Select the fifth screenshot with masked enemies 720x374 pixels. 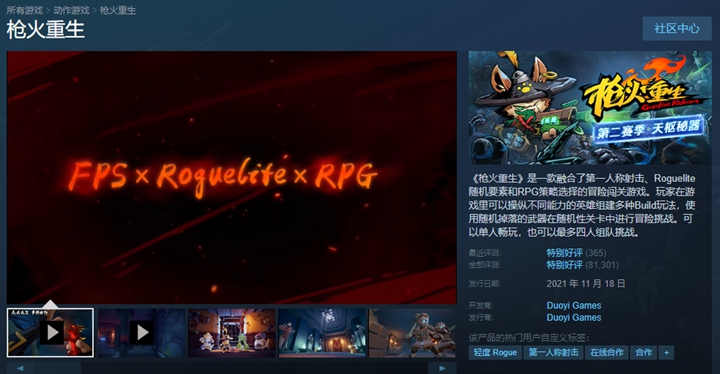click(412, 333)
